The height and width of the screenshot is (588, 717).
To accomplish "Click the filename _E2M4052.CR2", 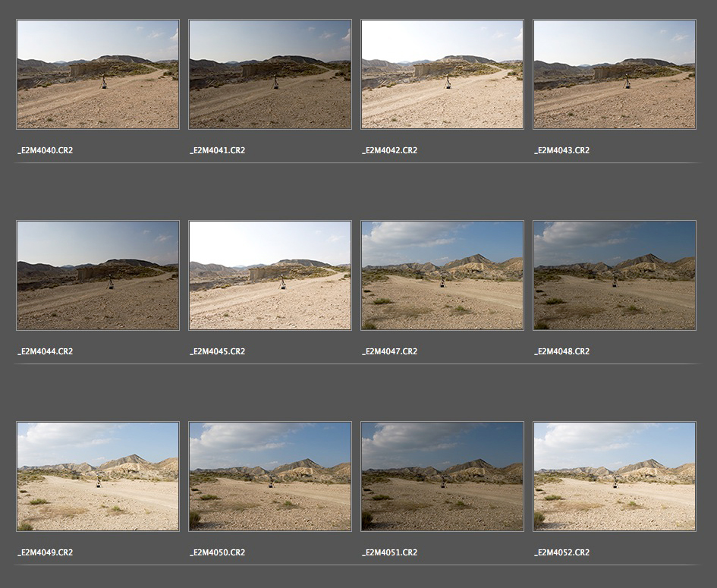I will pyautogui.click(x=562, y=552).
